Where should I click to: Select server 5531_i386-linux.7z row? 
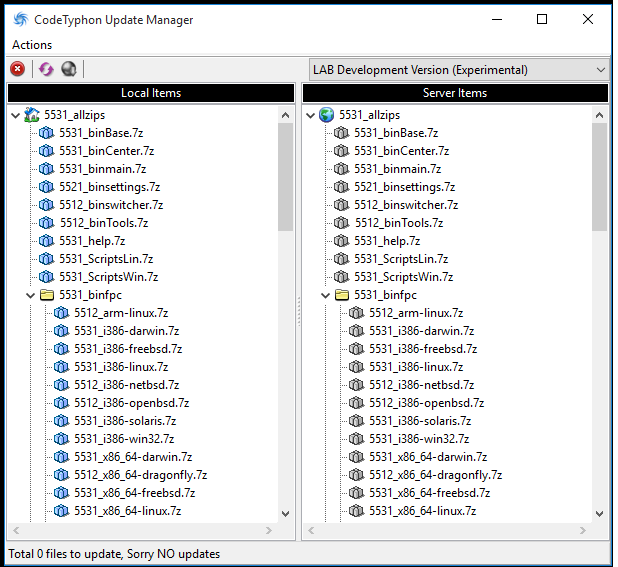pyautogui.click(x=416, y=367)
